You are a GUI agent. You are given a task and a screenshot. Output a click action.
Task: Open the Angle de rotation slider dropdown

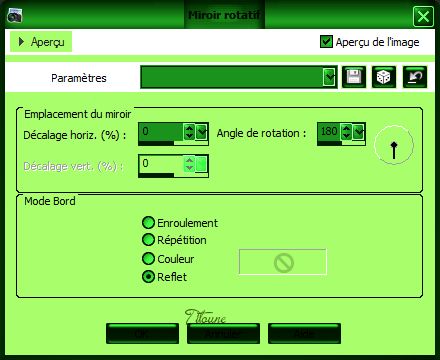pyautogui.click(x=359, y=131)
